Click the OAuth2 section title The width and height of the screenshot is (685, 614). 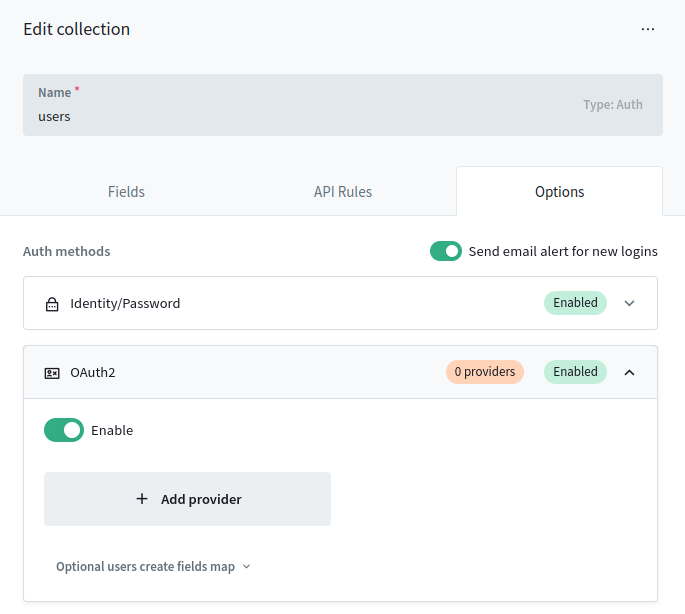93,372
